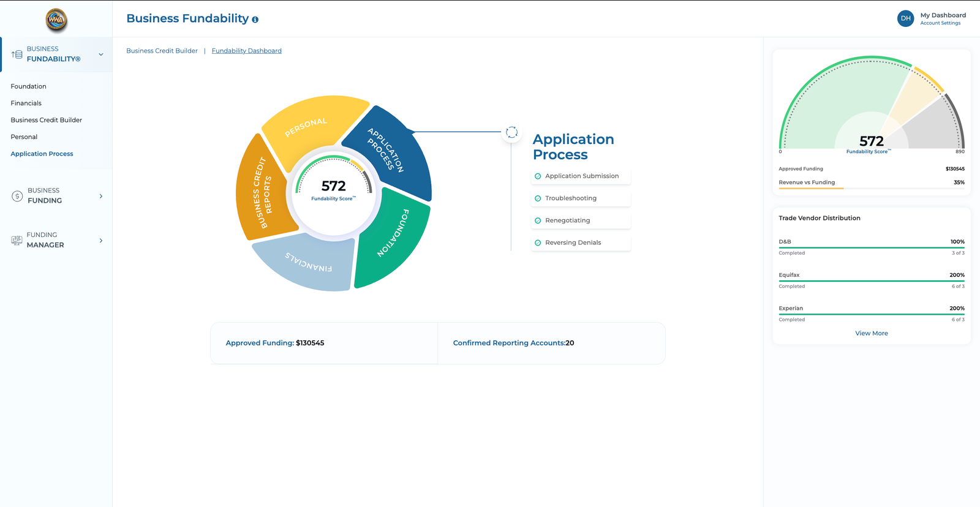Click the Application Process heading text
The height and width of the screenshot is (507, 980).
click(x=573, y=147)
